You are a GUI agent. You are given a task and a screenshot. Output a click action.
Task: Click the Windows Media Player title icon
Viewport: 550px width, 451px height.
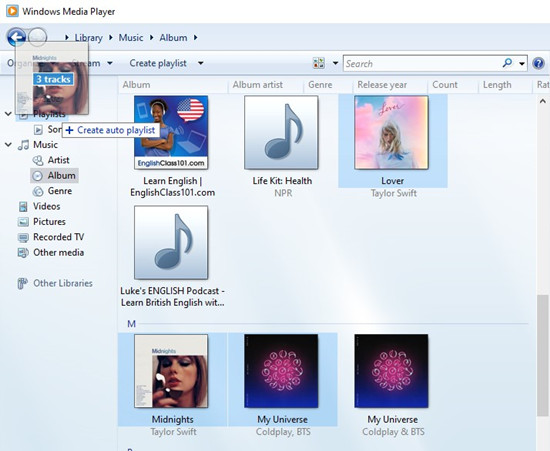pyautogui.click(x=12, y=11)
